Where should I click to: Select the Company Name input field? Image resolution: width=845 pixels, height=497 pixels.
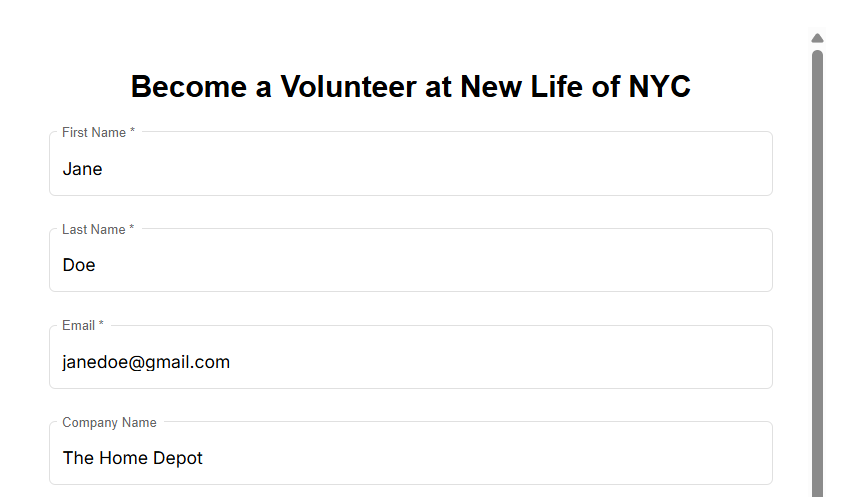point(410,458)
